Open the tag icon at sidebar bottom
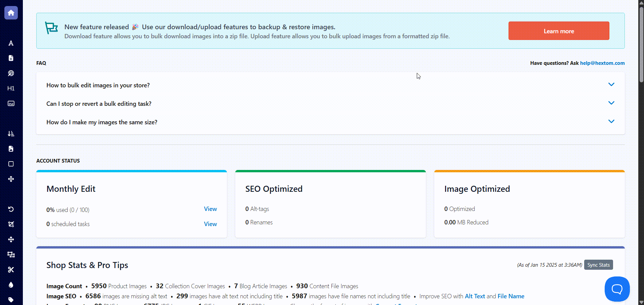The height and width of the screenshot is (305, 644). pos(11,300)
